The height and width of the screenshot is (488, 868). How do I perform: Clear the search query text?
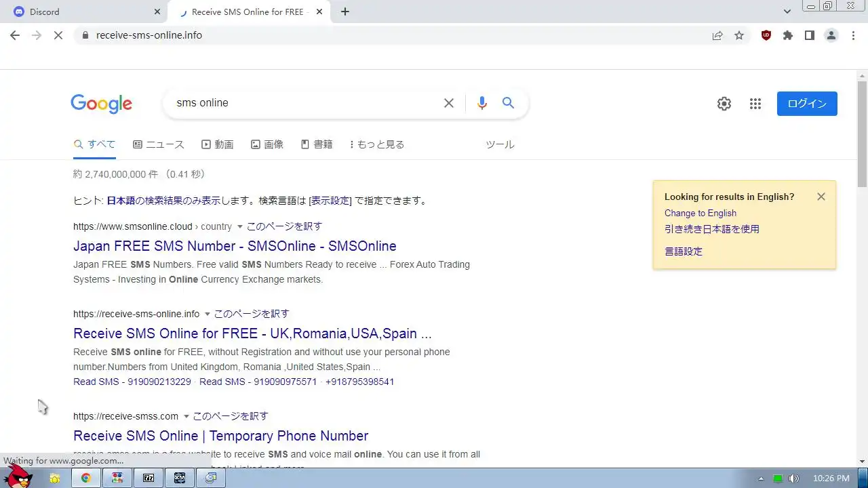(x=449, y=103)
